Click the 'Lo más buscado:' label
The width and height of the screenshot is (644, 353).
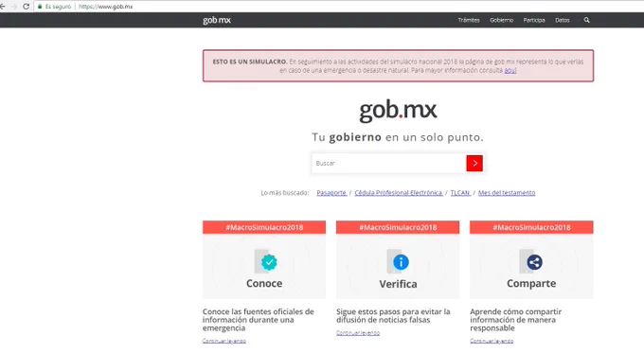click(x=285, y=193)
